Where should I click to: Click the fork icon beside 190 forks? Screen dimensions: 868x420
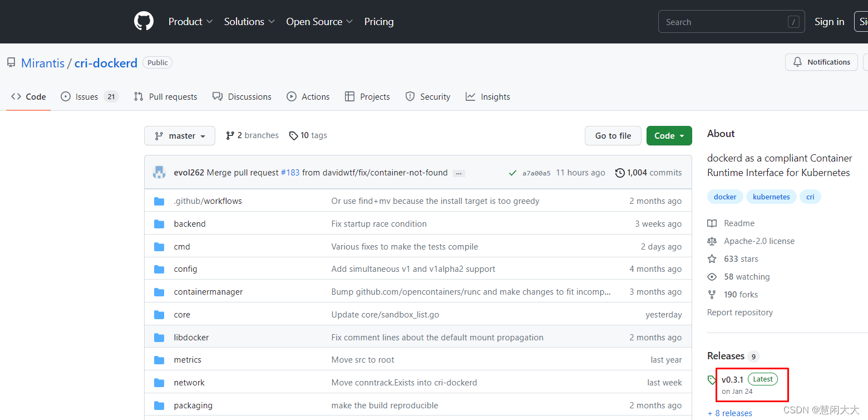712,295
